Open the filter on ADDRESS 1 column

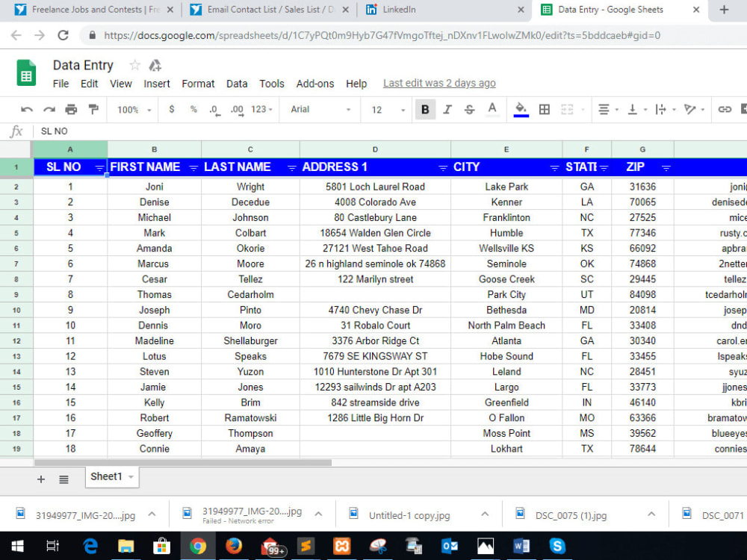click(x=442, y=168)
